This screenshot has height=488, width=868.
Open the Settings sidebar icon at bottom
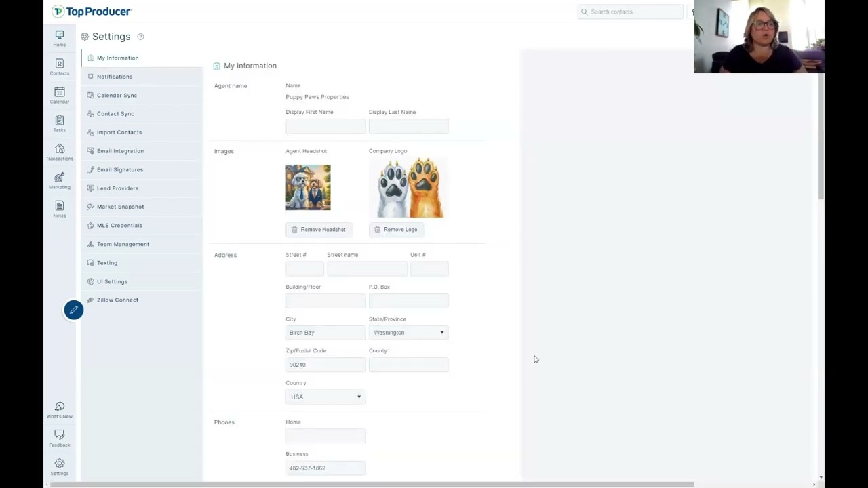point(60,467)
